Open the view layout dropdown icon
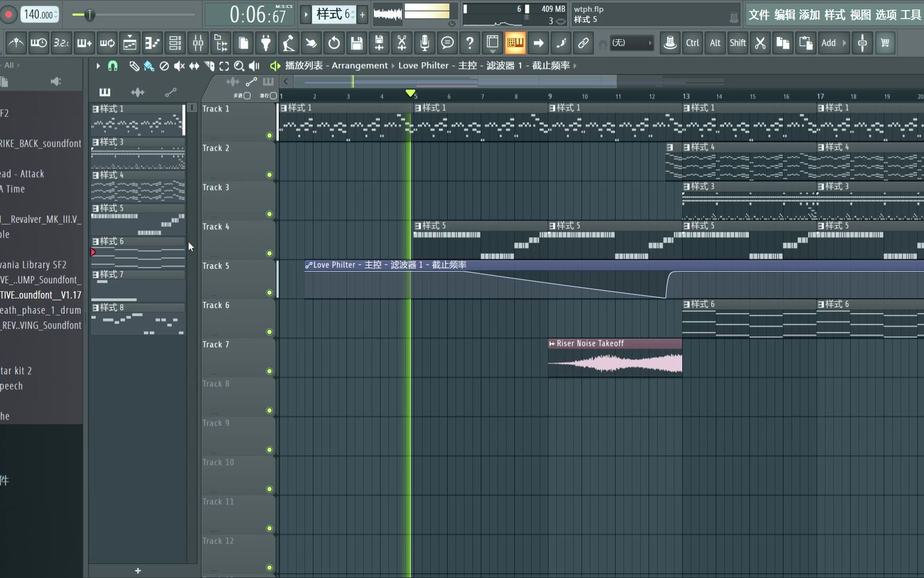Viewport: 924px width, 578px height. point(493,43)
